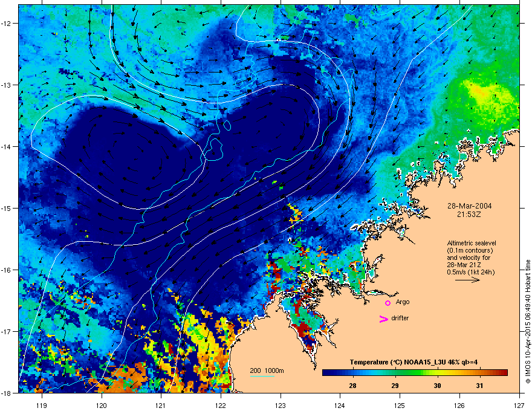This screenshot has height=411, width=532.
Task: Click the '125' longitude axis label
Action: point(400,405)
